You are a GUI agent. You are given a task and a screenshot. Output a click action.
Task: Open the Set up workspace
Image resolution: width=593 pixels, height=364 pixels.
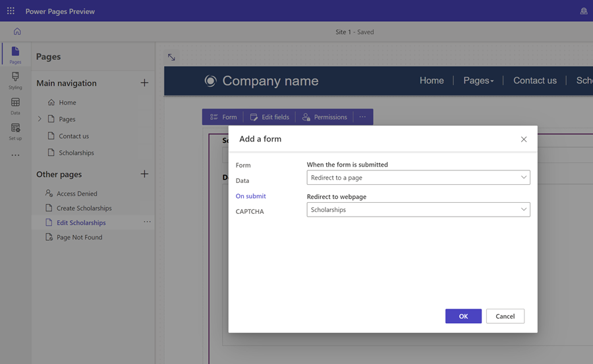coord(15,132)
